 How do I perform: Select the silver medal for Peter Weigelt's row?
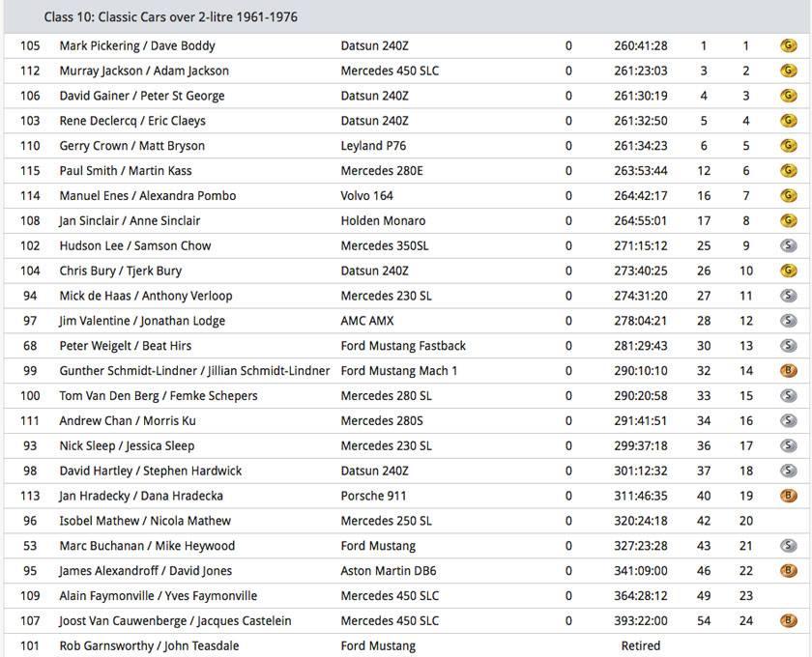(788, 345)
